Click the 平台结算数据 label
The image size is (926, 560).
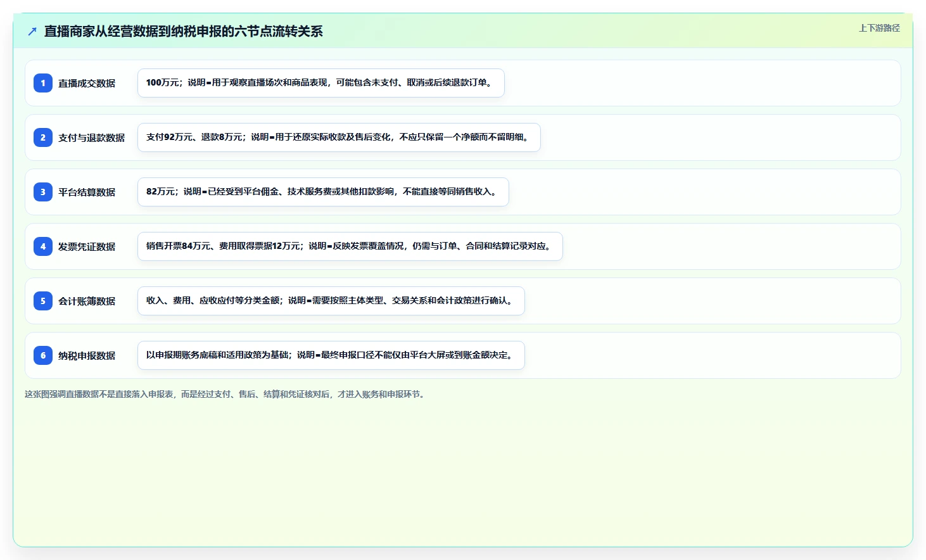pos(87,192)
